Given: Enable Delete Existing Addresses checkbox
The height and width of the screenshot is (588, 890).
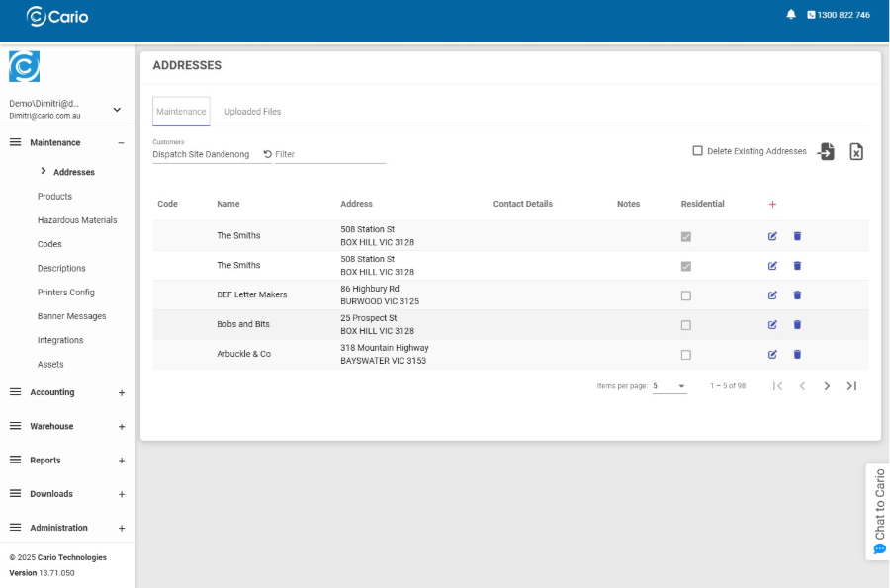Looking at the screenshot, I should [698, 151].
